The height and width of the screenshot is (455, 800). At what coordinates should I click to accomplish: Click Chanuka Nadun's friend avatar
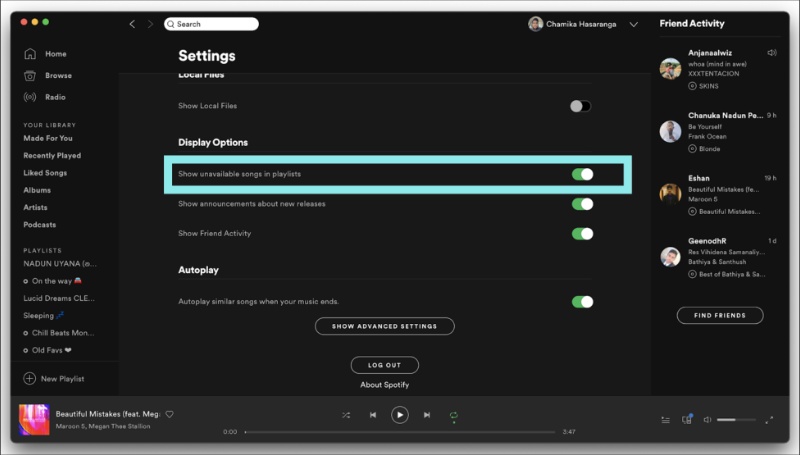click(670, 131)
